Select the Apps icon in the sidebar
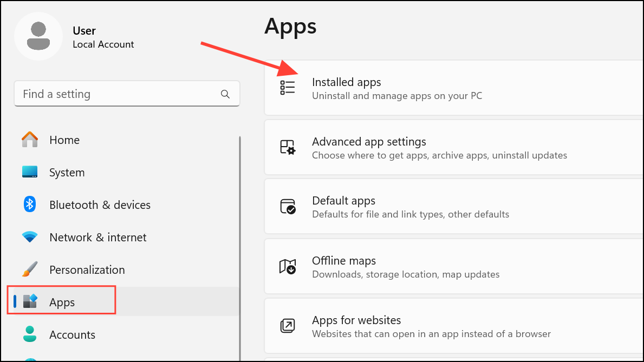This screenshot has height=362, width=644. [29, 301]
